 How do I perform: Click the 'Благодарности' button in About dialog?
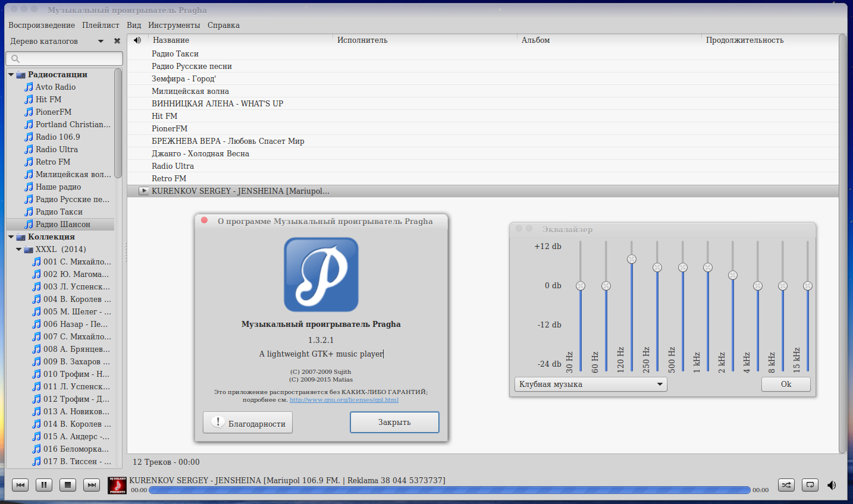pyautogui.click(x=247, y=423)
